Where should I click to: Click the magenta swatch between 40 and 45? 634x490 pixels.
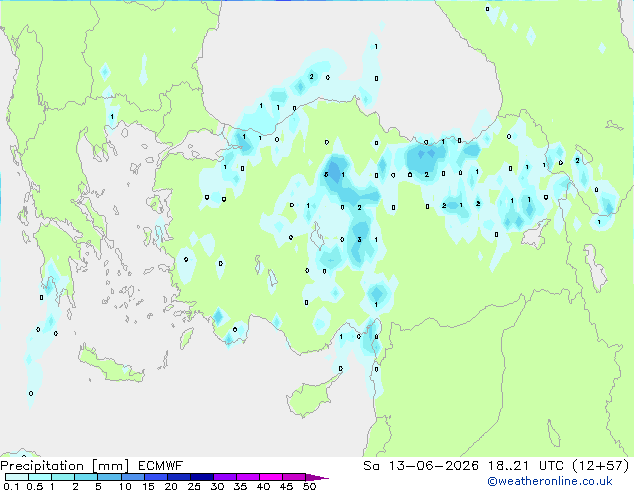[x=271, y=477]
